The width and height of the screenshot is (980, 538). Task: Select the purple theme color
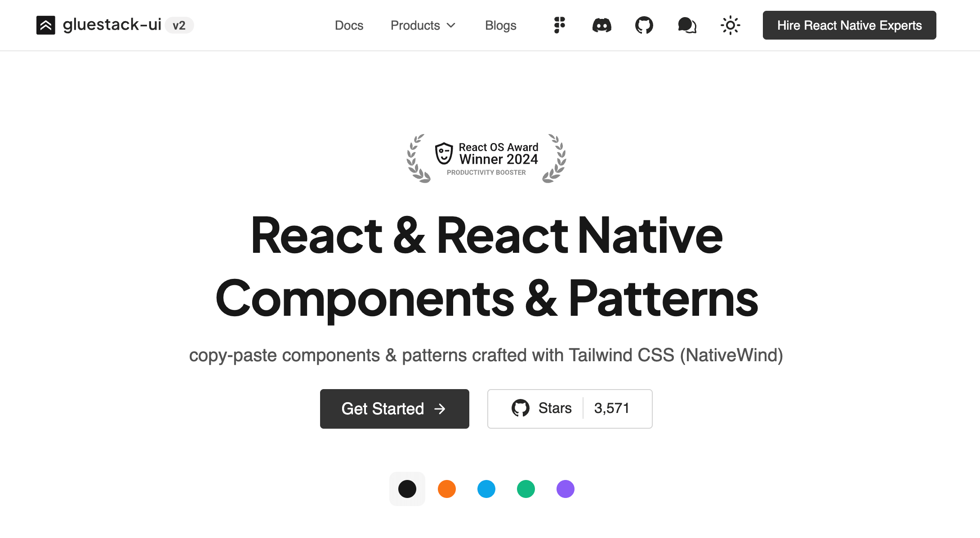[x=565, y=489]
